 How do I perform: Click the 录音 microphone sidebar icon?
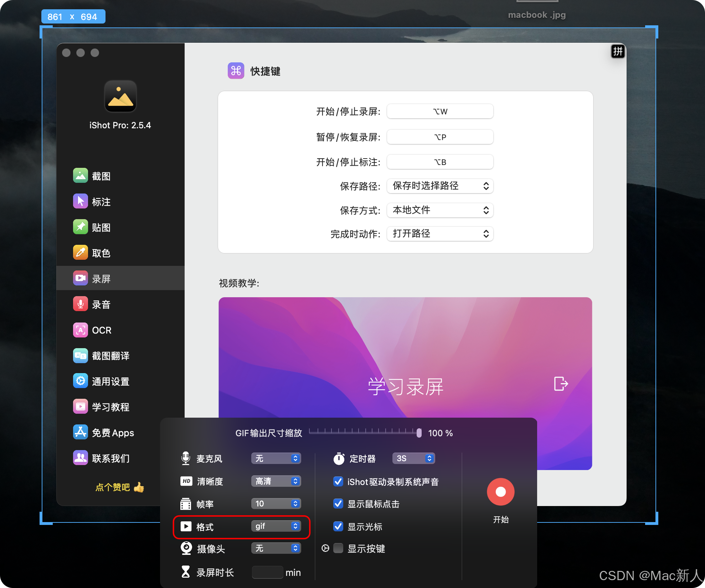click(81, 304)
